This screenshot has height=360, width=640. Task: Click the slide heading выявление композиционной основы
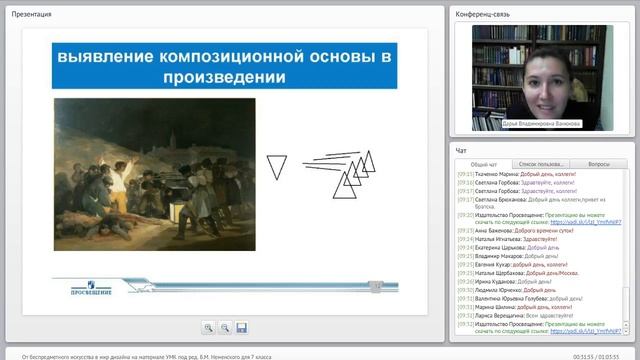pos(224,66)
